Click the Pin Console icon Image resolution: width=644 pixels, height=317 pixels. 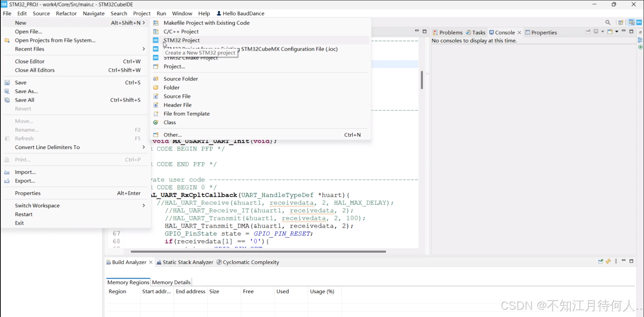588,31
